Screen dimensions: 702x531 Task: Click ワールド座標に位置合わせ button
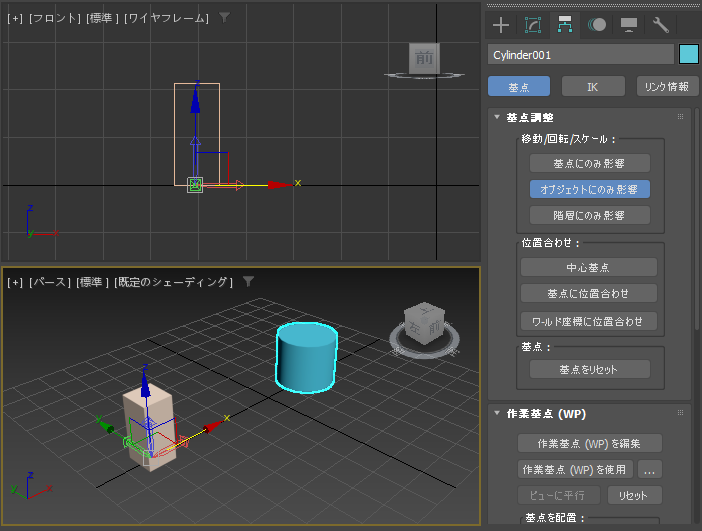tap(589, 321)
